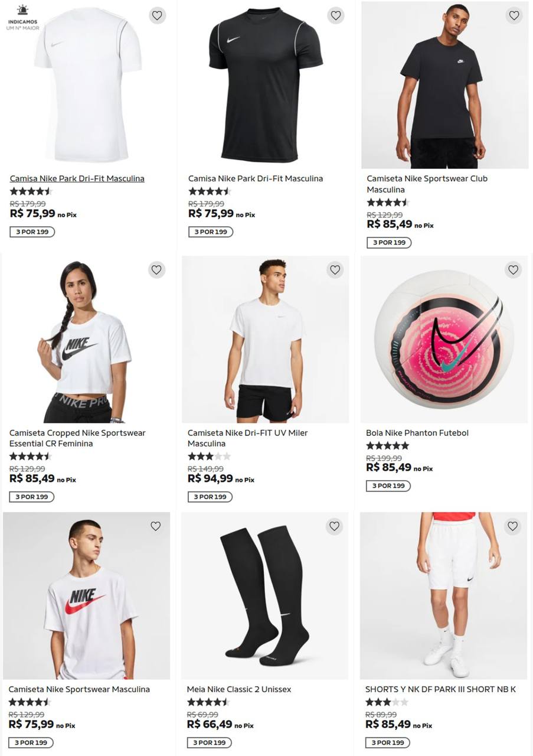Favorite the black Camisa Nike Park Dri-Fit
533x756 pixels.
[336, 16]
